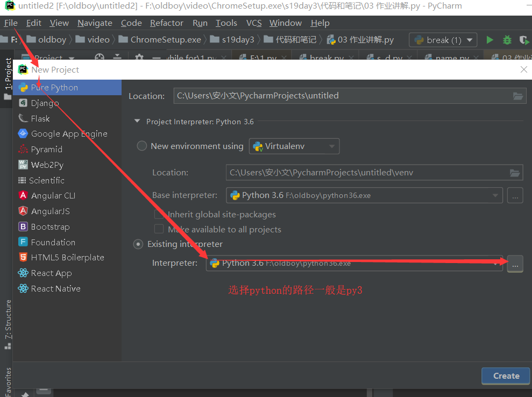Image resolution: width=532 pixels, height=397 pixels.
Task: Open the VCS menu
Action: 254,23
